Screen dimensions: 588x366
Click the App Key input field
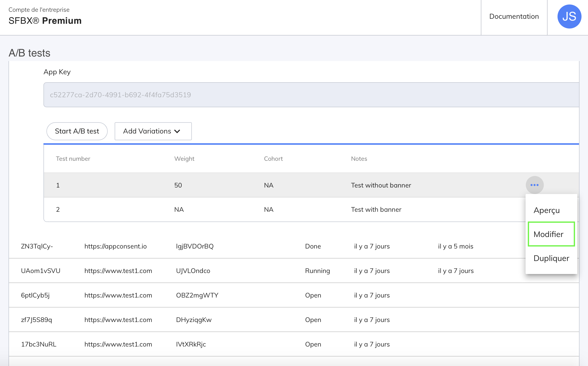coord(311,95)
